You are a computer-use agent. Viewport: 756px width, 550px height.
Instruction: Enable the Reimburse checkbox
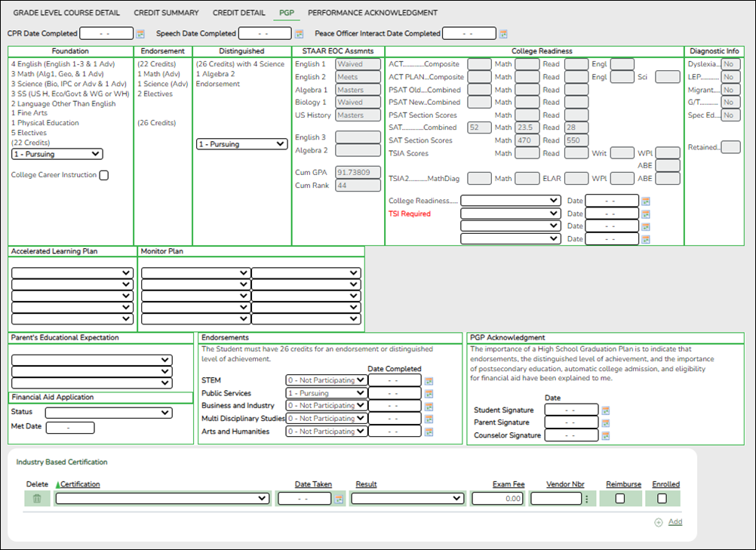click(x=620, y=498)
